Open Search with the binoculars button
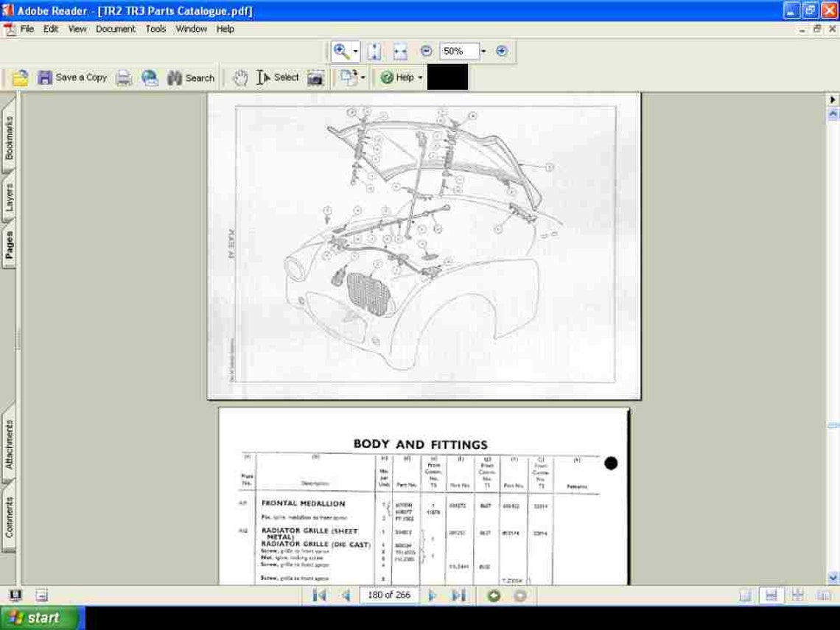The image size is (840, 630). click(x=191, y=78)
